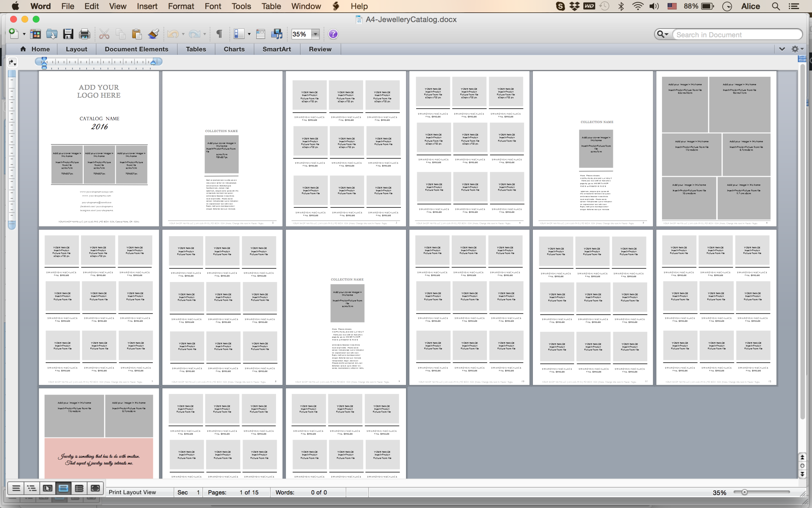The height and width of the screenshot is (508, 812).
Task: Open the Sidebar options dropdown arrow
Action: (249, 34)
